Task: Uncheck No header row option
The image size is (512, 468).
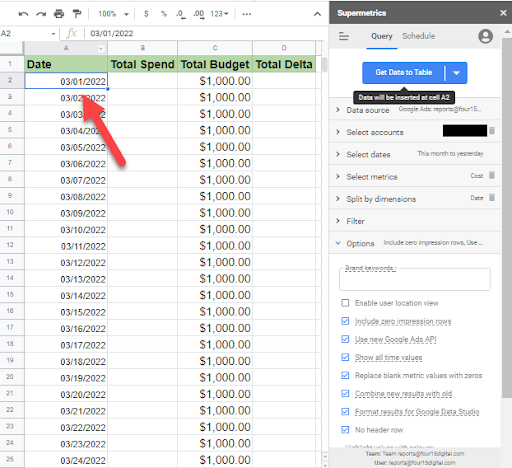Action: (345, 430)
